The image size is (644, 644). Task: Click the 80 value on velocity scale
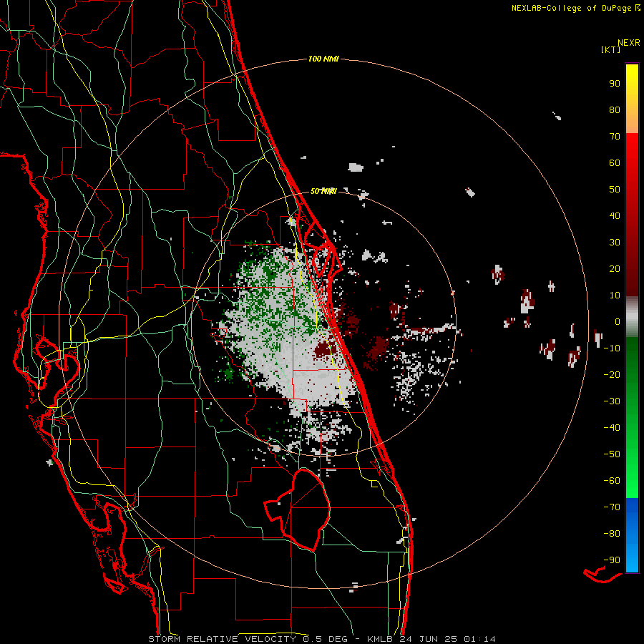coord(615,110)
